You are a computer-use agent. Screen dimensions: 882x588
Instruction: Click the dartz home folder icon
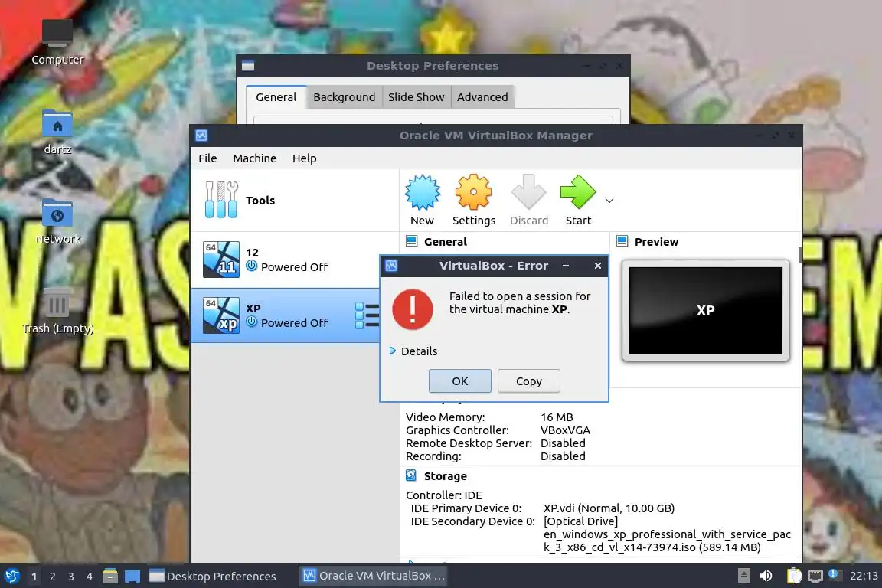click(57, 131)
